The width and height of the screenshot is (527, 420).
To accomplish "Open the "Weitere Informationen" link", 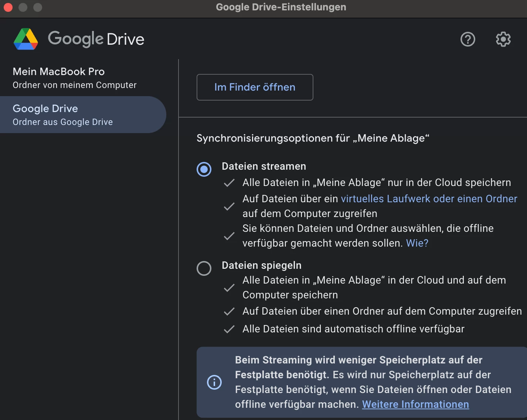I will [x=415, y=404].
